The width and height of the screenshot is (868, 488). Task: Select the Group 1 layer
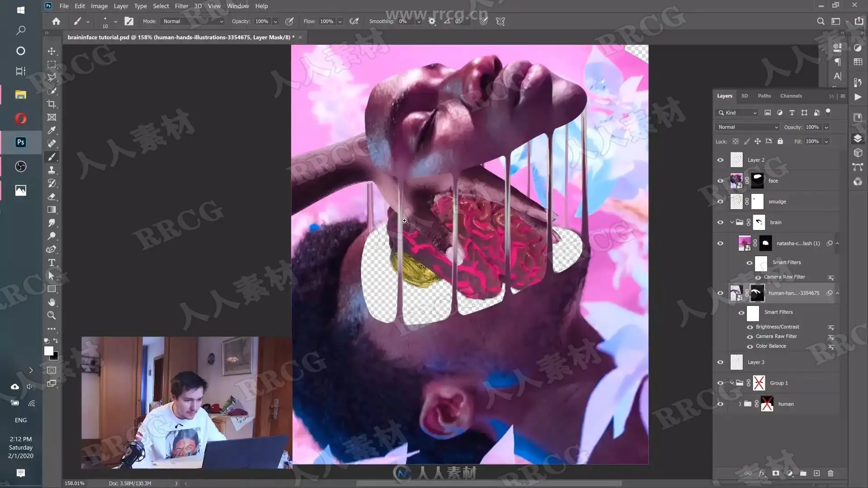pos(779,383)
